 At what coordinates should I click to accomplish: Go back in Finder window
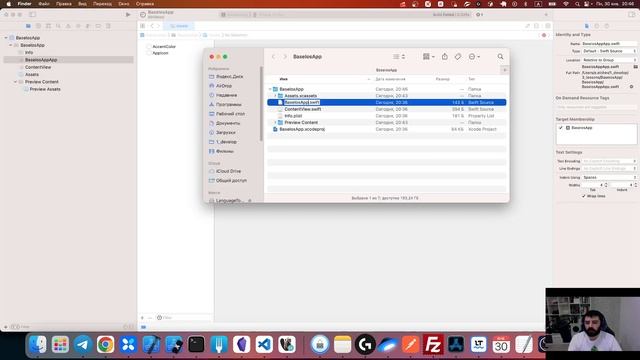pyautogui.click(x=273, y=57)
